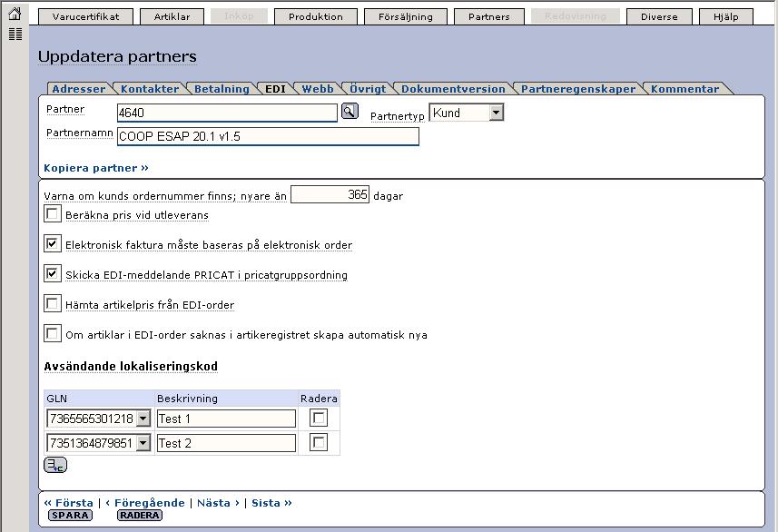Go to the home page icon
Image resolution: width=778 pixels, height=532 pixels.
pyautogui.click(x=15, y=14)
